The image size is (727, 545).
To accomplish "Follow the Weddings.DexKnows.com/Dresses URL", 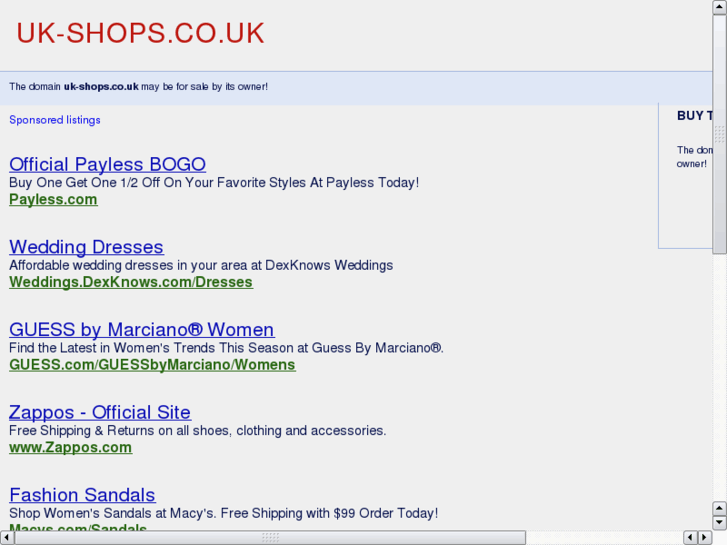I will [x=131, y=282].
